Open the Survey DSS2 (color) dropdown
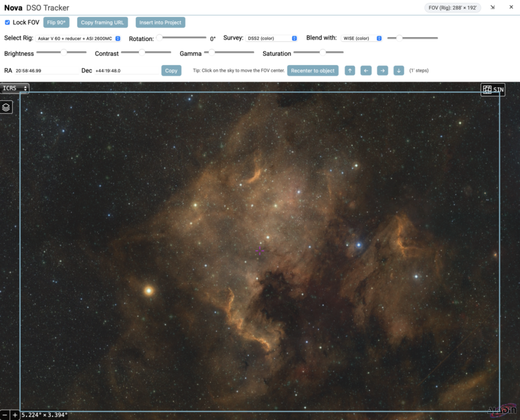Screen dimensions: 520x420 [x=272, y=38]
